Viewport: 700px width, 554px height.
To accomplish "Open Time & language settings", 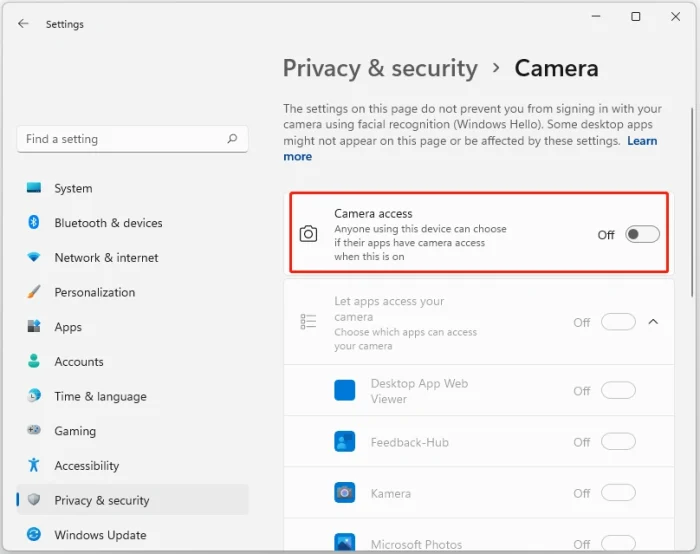I will click(132, 396).
